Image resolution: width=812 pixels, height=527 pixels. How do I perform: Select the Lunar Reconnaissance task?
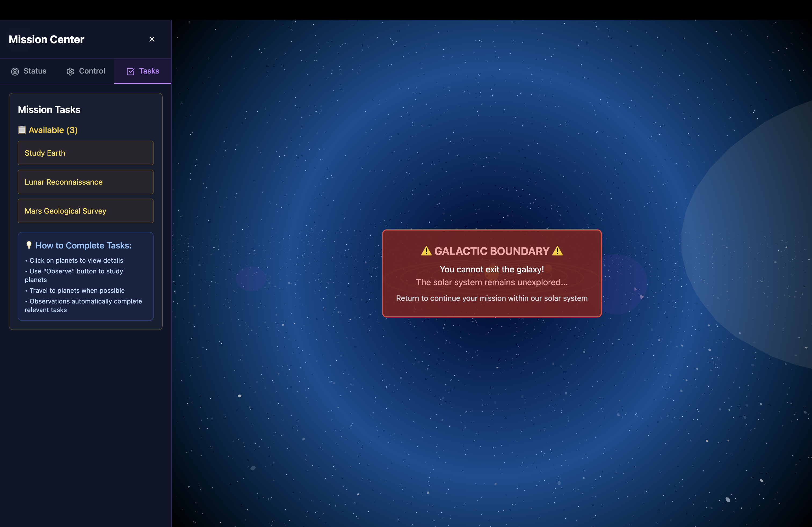pyautogui.click(x=85, y=182)
